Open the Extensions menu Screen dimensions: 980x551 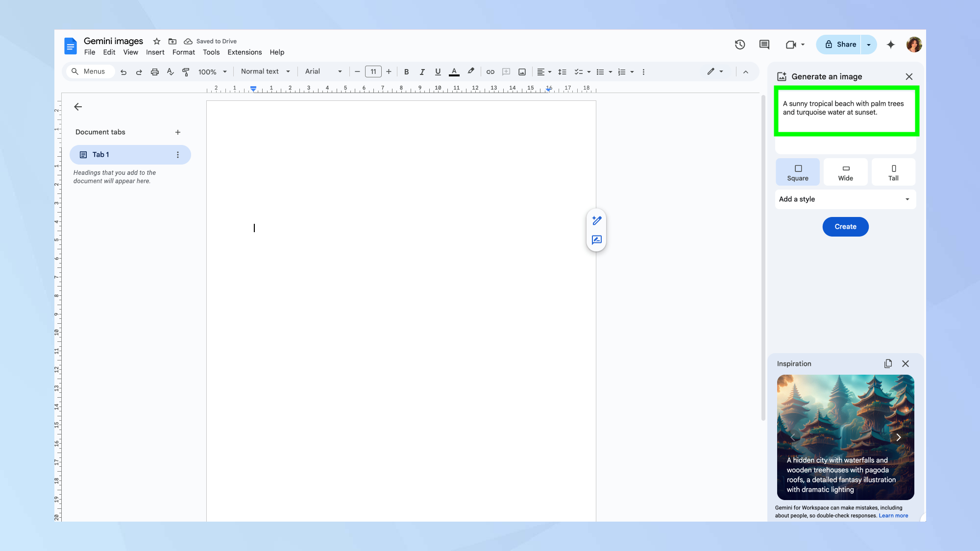245,52
